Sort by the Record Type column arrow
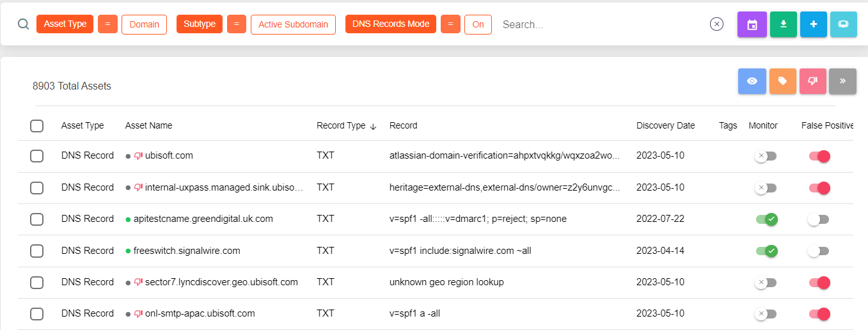 point(373,126)
